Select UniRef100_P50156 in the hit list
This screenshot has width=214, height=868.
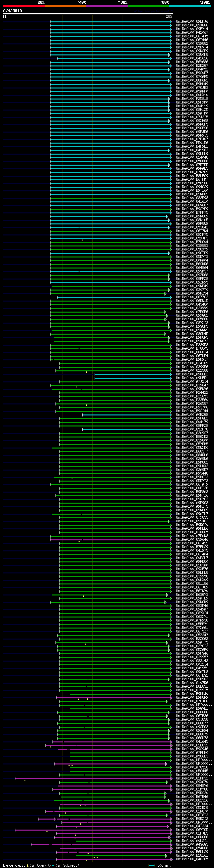point(192,143)
